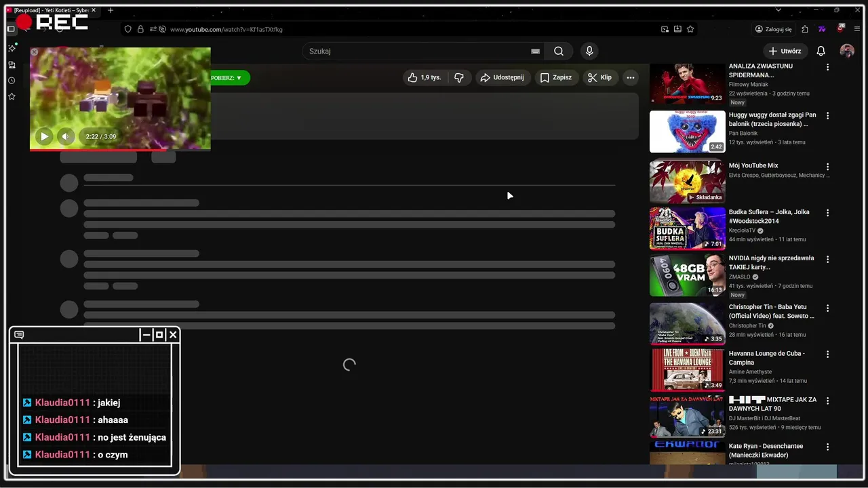Bookmark this page with the star icon
The width and height of the screenshot is (868, 488).
[x=690, y=29]
